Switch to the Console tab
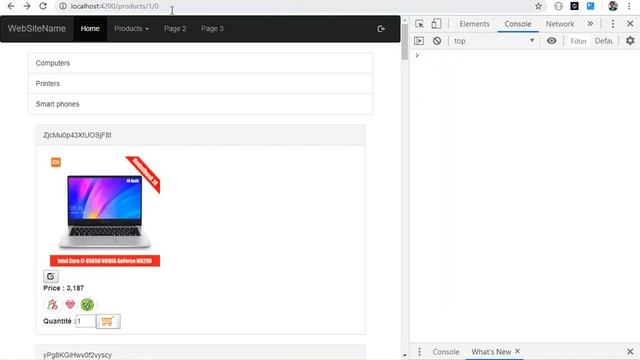Screen dimensions: 640x360 point(518,24)
